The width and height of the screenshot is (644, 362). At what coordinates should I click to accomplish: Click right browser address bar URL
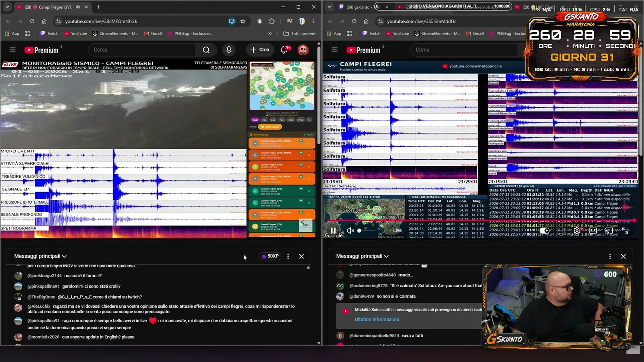coord(422,21)
